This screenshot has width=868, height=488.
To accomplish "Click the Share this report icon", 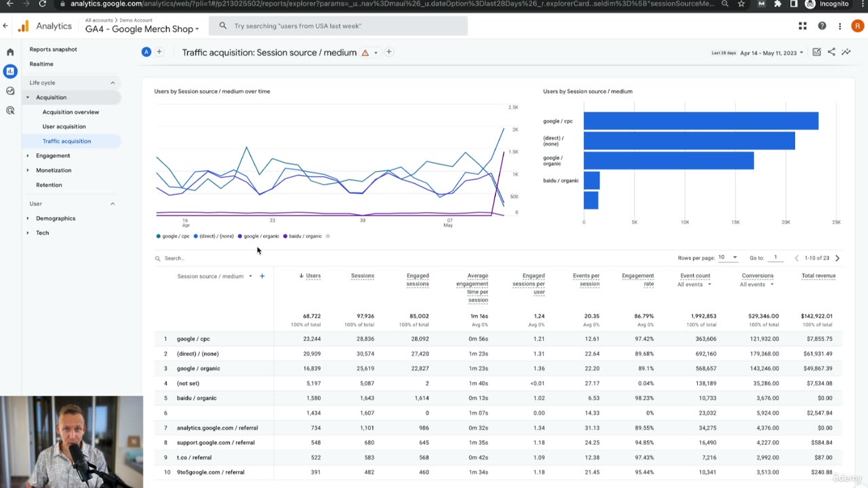I will click(831, 52).
